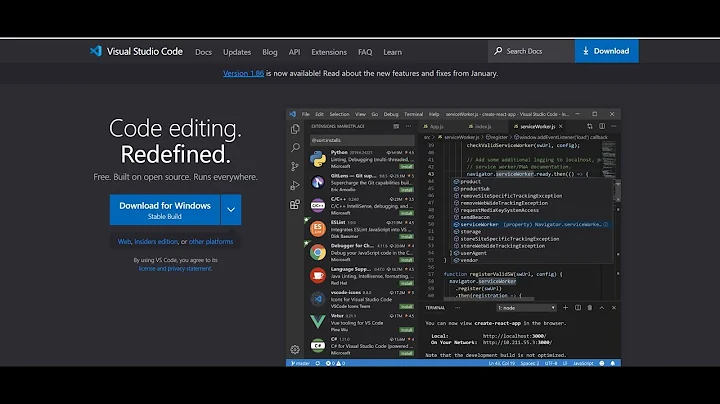Click the split terminal icon
This screenshot has height=404, width=720.
tap(578, 308)
